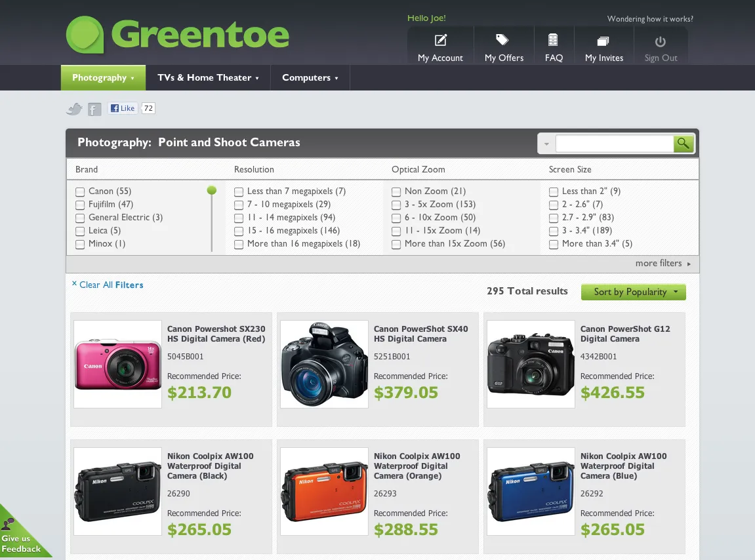Click the Like count 72 box
The width and height of the screenshot is (755, 560).
tap(148, 108)
